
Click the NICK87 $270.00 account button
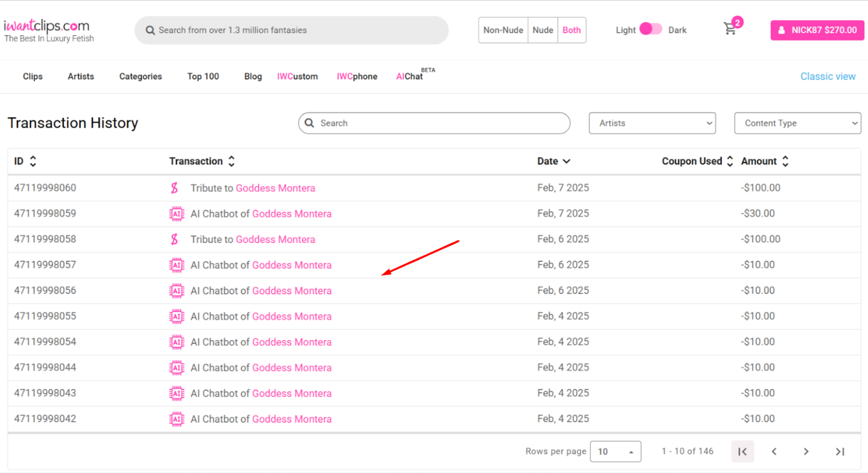coord(817,30)
